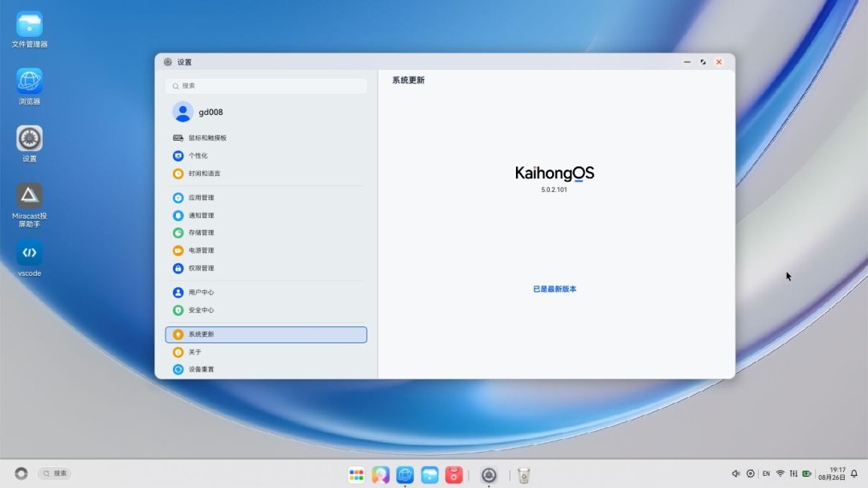This screenshot has height=488, width=868.
Task: Switch to the browser globe in dock
Action: click(x=405, y=475)
